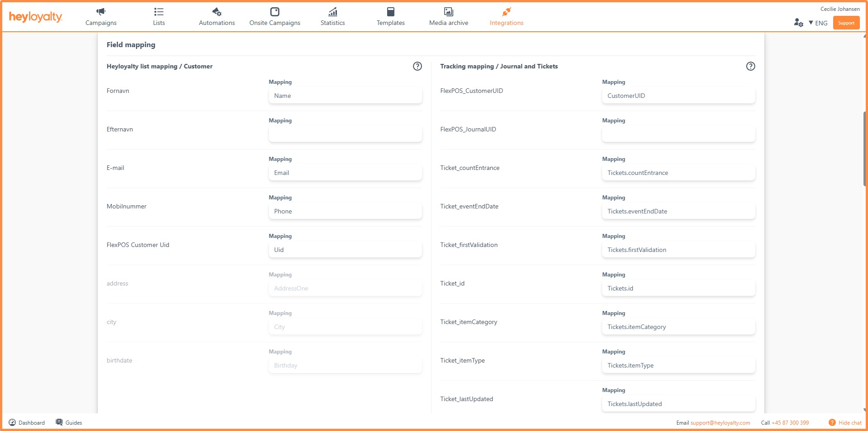Open the Statistics chart icon

332,12
